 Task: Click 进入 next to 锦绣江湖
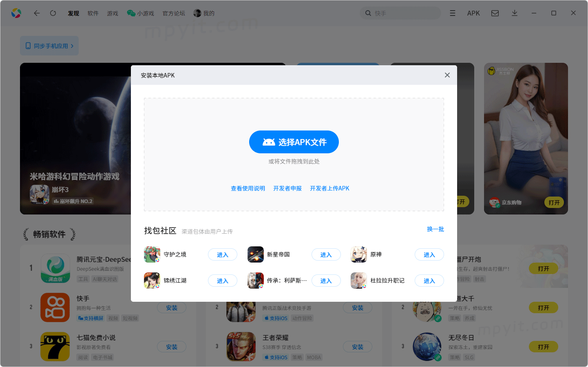[x=223, y=281]
